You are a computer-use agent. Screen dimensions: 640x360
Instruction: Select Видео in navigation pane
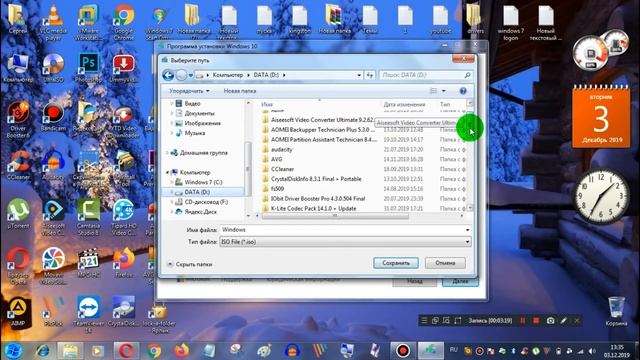[x=192, y=104]
